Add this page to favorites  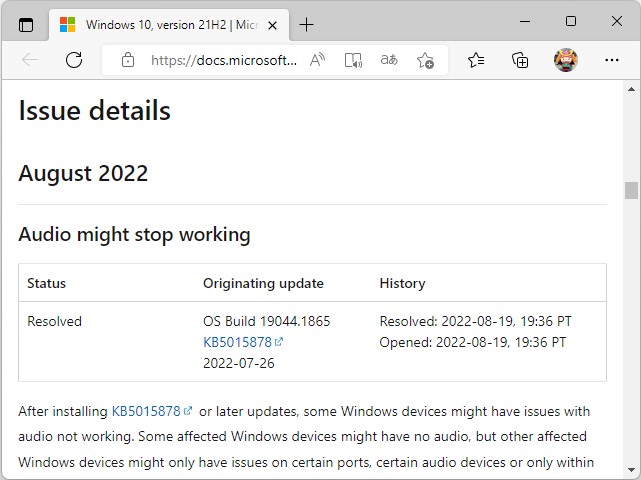425,60
